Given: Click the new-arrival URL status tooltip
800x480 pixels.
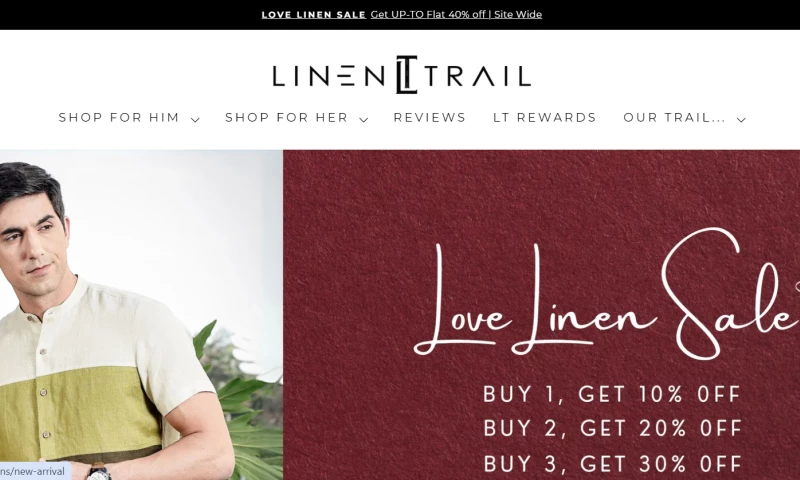Looking at the screenshot, I should click(35, 471).
